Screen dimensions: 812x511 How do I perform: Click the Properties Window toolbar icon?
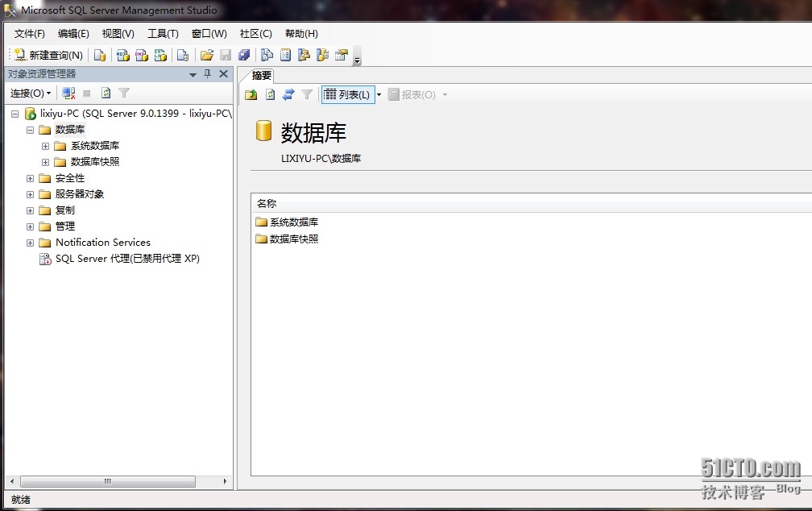tap(342, 55)
